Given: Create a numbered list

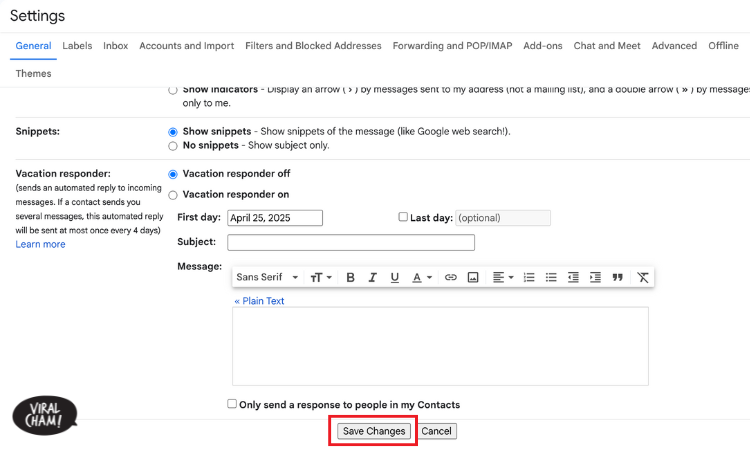Looking at the screenshot, I should pyautogui.click(x=529, y=277).
